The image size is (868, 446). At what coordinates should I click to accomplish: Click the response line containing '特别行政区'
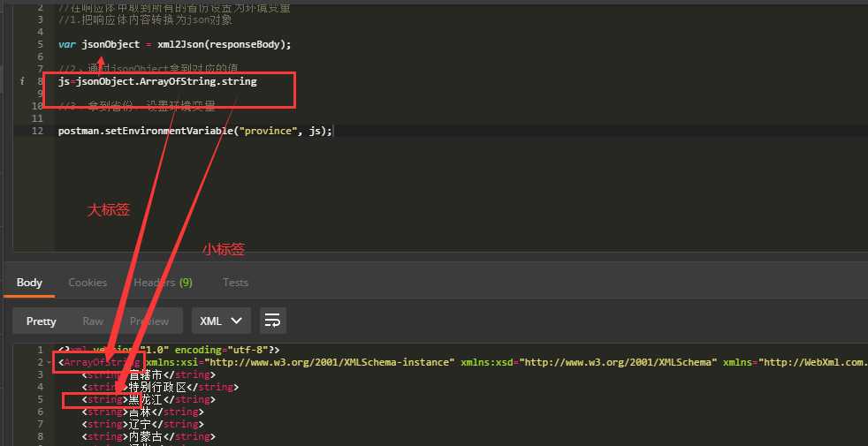coord(160,387)
